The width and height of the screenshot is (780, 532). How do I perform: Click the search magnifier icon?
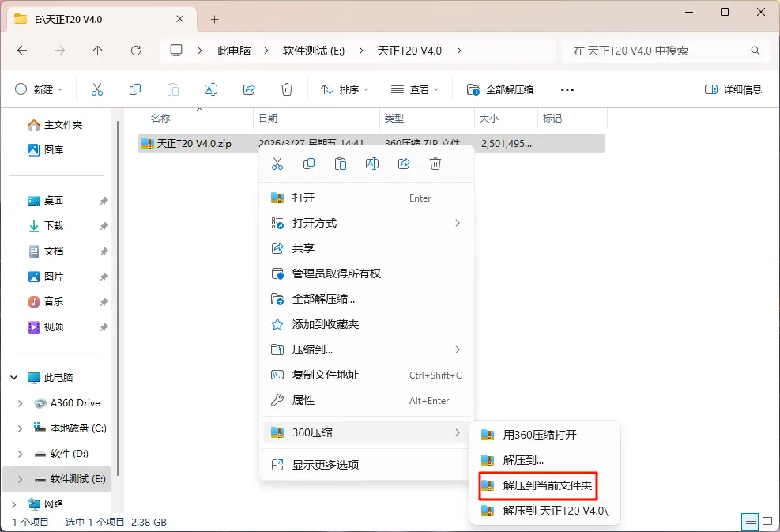tap(756, 51)
